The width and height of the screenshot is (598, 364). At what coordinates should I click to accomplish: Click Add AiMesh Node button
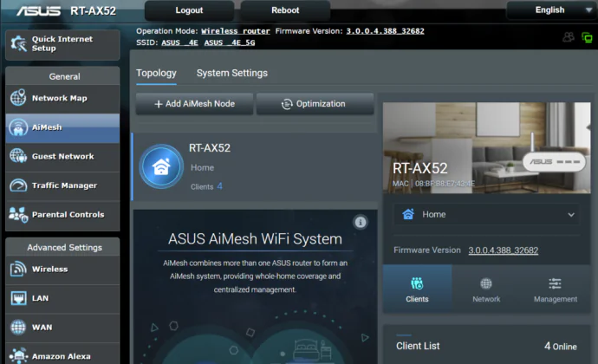click(x=194, y=104)
